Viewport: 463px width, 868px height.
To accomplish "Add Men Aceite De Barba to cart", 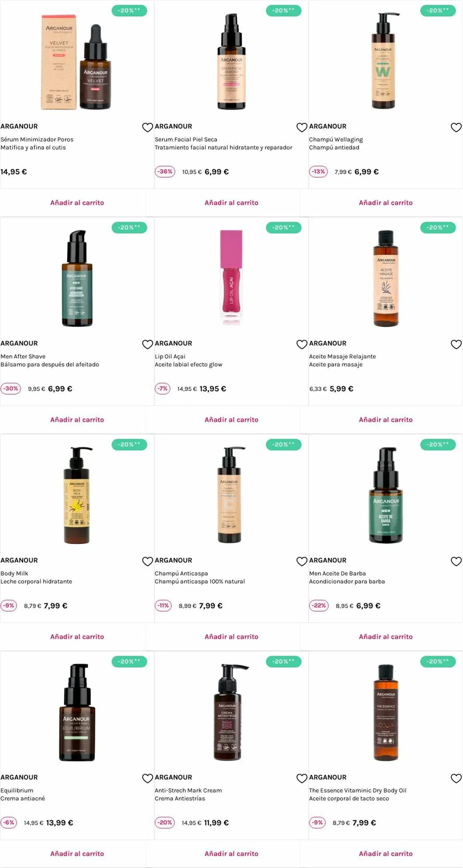I will tap(386, 637).
